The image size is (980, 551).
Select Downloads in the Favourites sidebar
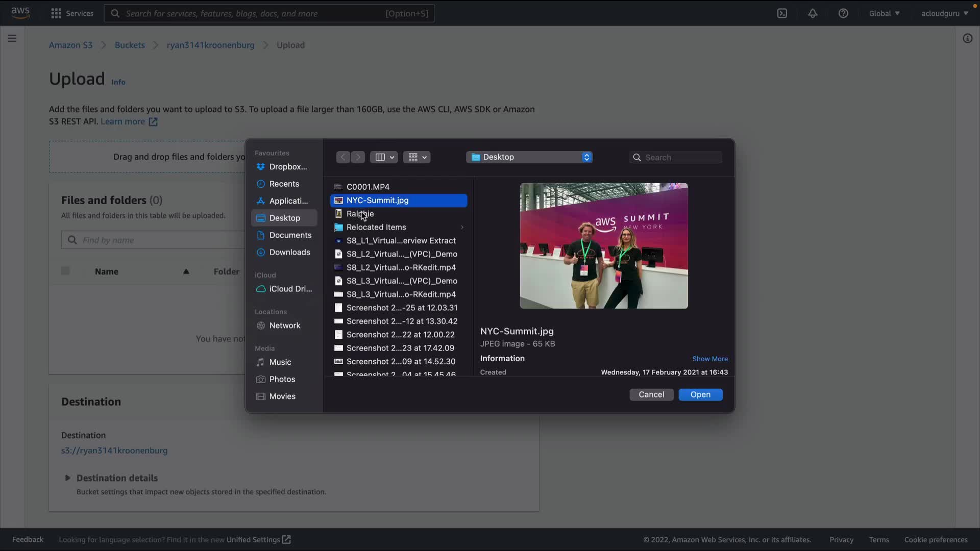pos(289,252)
